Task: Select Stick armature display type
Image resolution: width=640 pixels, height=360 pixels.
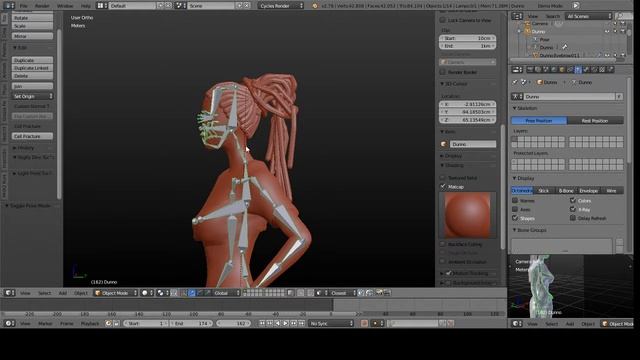Action: pyautogui.click(x=544, y=191)
